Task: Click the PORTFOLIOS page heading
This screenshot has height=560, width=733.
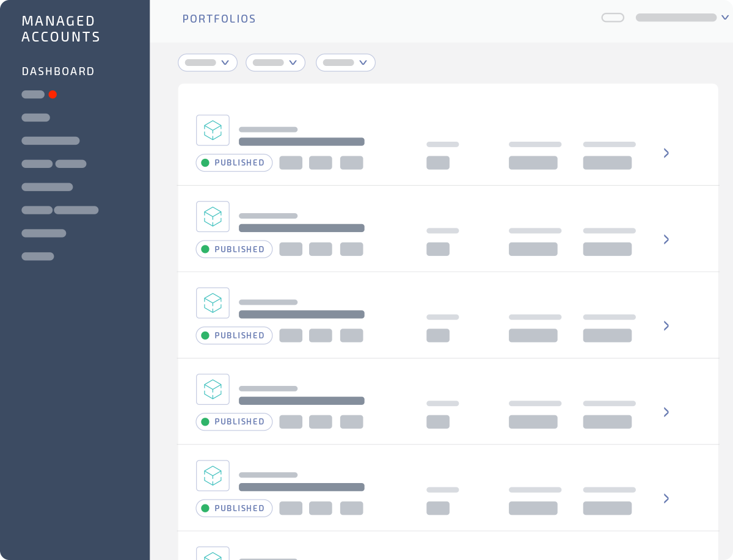Action: (x=219, y=19)
